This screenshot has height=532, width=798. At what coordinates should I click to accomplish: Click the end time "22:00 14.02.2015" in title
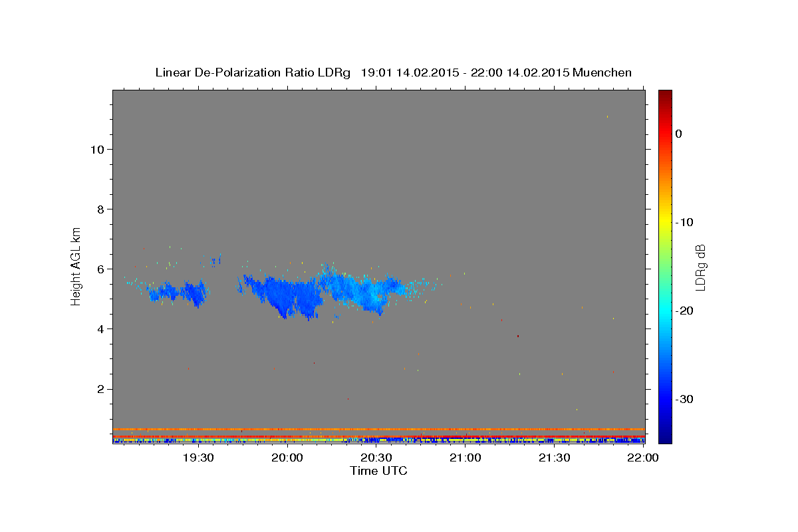pos(520,72)
